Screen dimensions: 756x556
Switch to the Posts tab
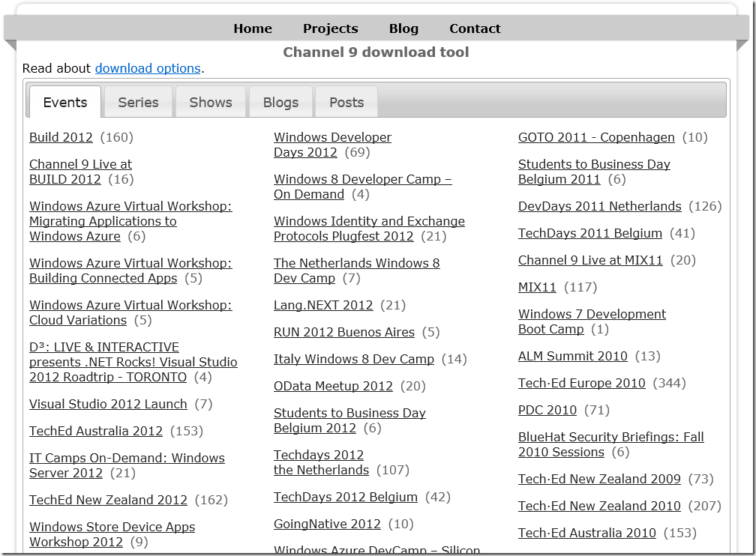tap(346, 102)
